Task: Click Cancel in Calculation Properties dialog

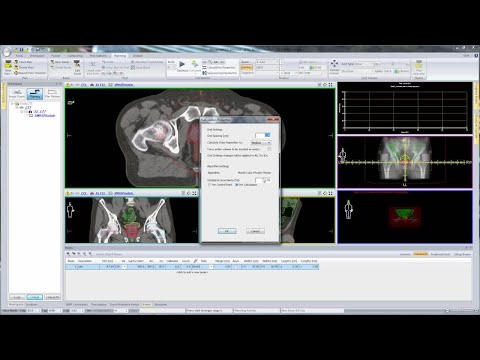Action: [x=255, y=231]
